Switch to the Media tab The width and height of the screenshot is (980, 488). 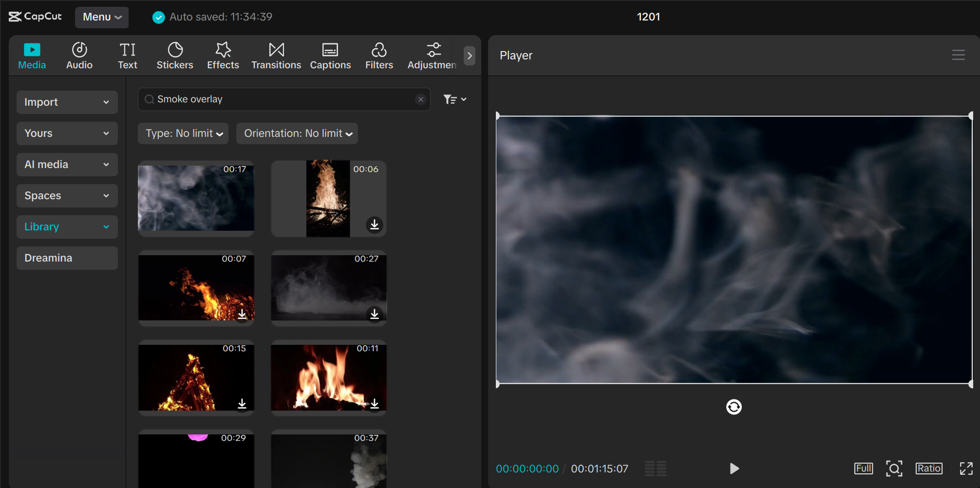(31, 55)
